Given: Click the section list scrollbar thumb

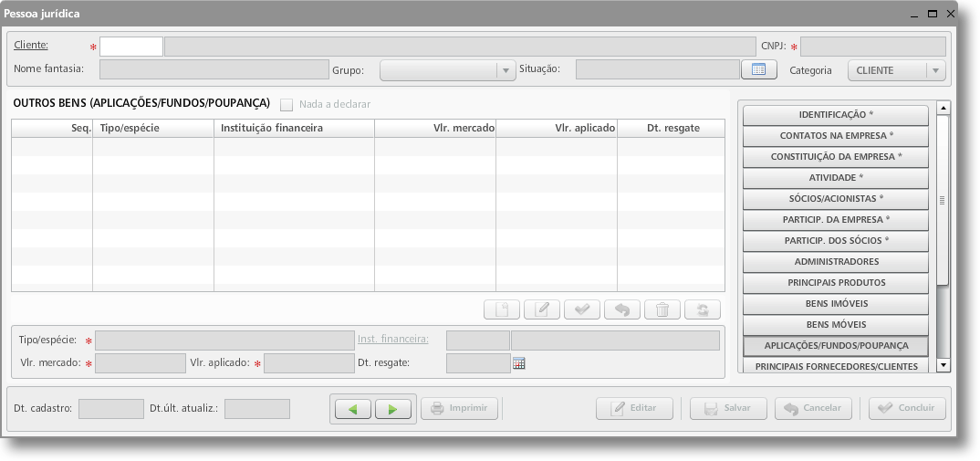Looking at the screenshot, I should [x=944, y=200].
